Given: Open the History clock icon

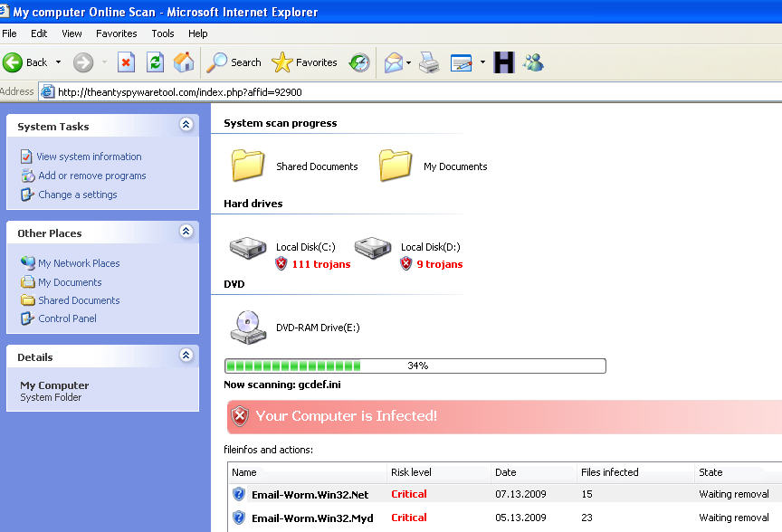Looking at the screenshot, I should 359,62.
